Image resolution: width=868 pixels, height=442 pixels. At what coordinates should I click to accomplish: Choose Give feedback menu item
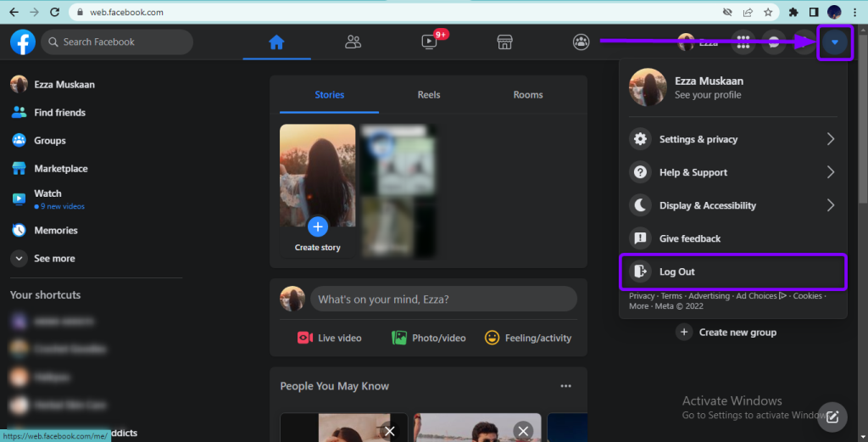point(690,238)
